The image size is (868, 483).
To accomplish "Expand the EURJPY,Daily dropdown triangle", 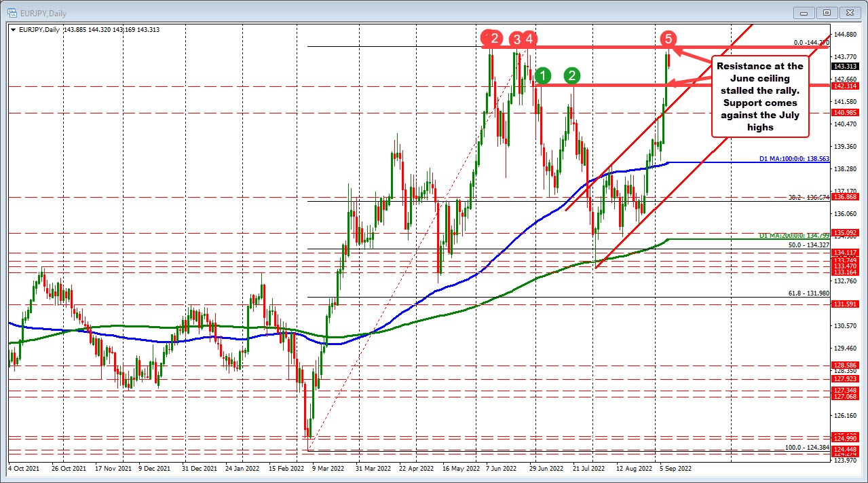I will (x=12, y=29).
